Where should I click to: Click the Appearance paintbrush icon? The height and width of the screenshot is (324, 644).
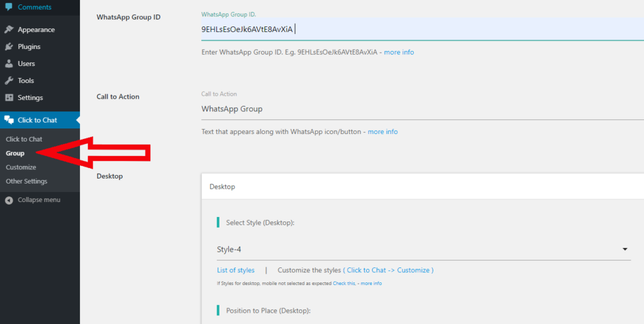(x=9, y=30)
